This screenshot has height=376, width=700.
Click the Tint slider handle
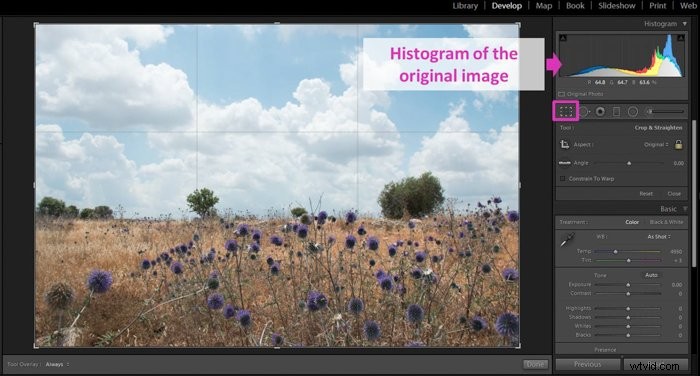(629, 260)
